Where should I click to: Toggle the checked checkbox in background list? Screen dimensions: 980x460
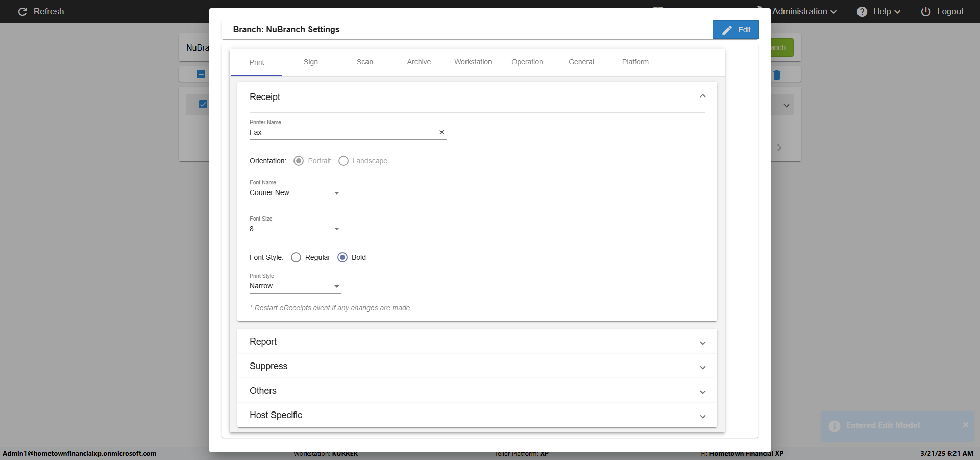[x=203, y=104]
